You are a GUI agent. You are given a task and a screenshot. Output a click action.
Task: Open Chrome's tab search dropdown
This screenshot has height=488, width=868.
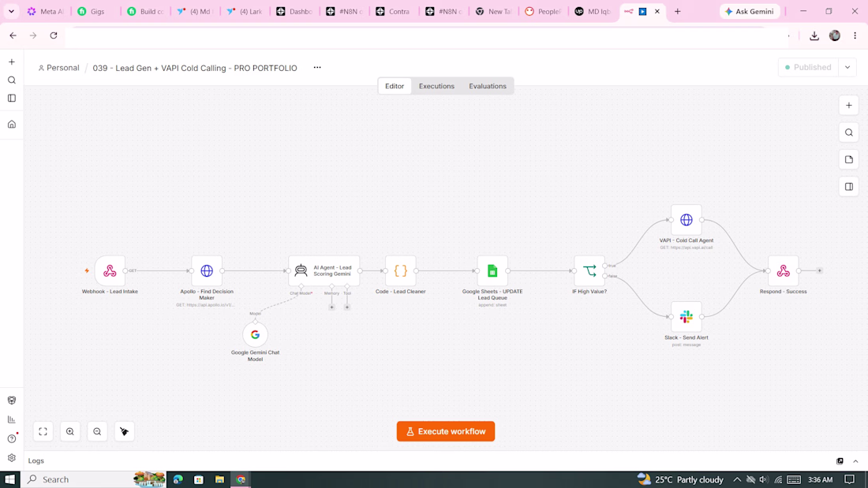11,11
